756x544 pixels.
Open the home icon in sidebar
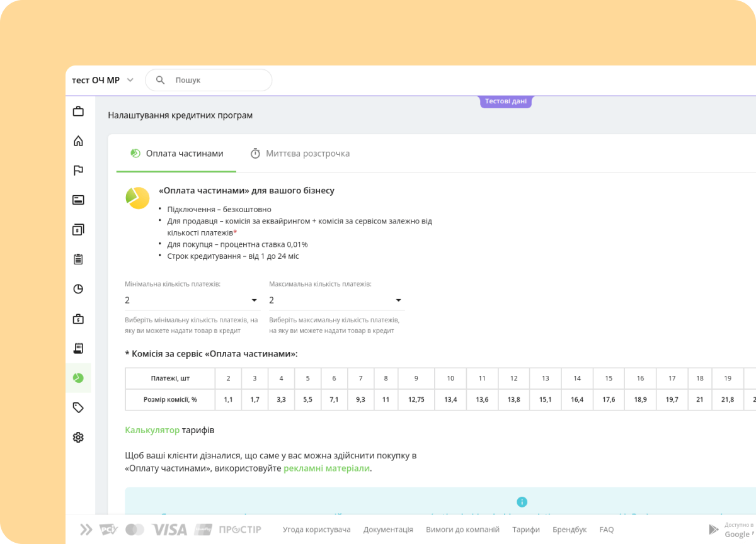78,141
